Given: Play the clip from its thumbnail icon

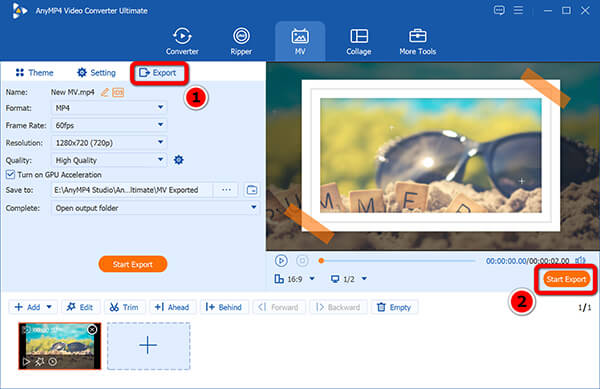Looking at the screenshot, I should [26, 361].
